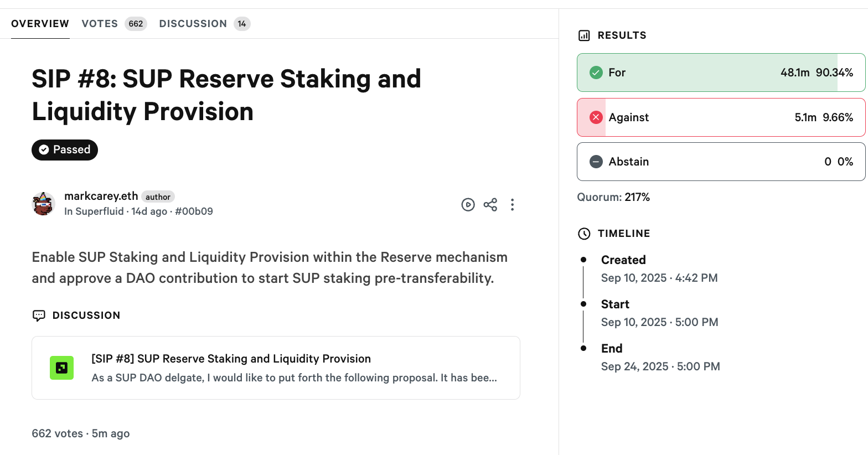The image size is (868, 455).
Task: Open the markcarey.eth author profile link
Action: pyautogui.click(x=101, y=196)
